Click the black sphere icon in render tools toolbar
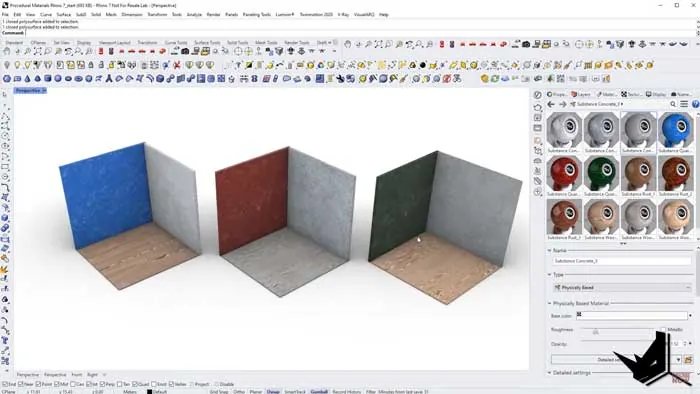 [422, 65]
